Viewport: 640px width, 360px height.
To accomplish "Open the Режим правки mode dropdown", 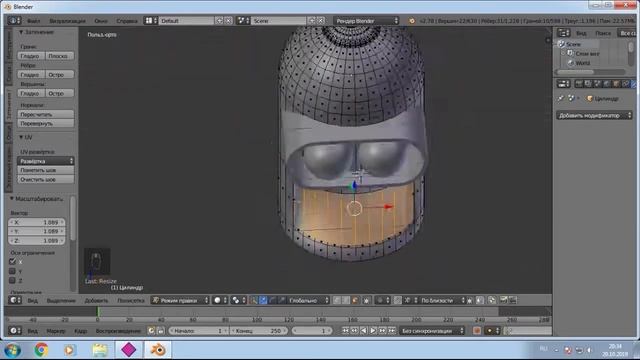I will (x=180, y=300).
